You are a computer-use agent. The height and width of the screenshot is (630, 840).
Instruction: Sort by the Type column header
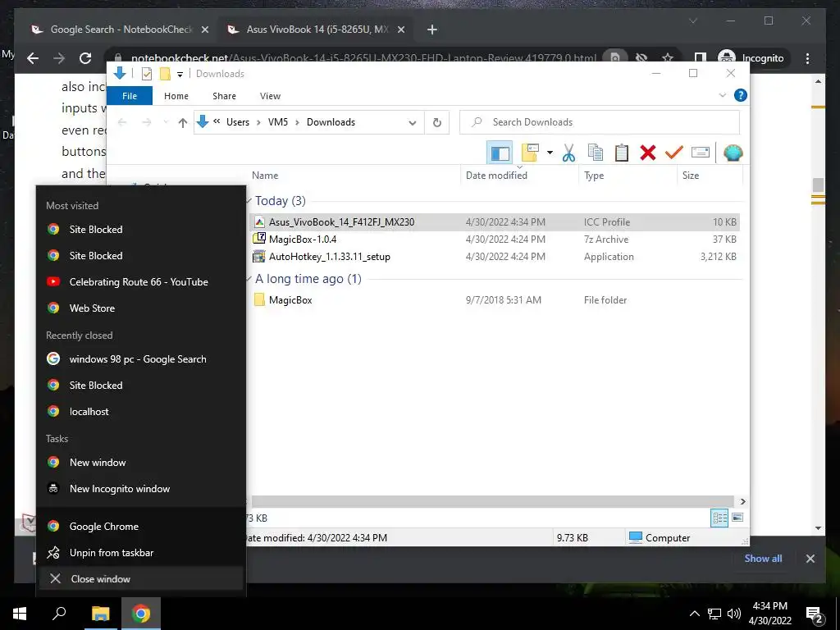[x=628, y=176]
